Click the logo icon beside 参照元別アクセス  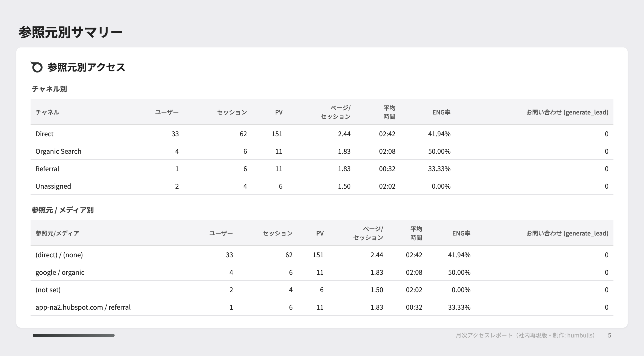click(x=37, y=67)
